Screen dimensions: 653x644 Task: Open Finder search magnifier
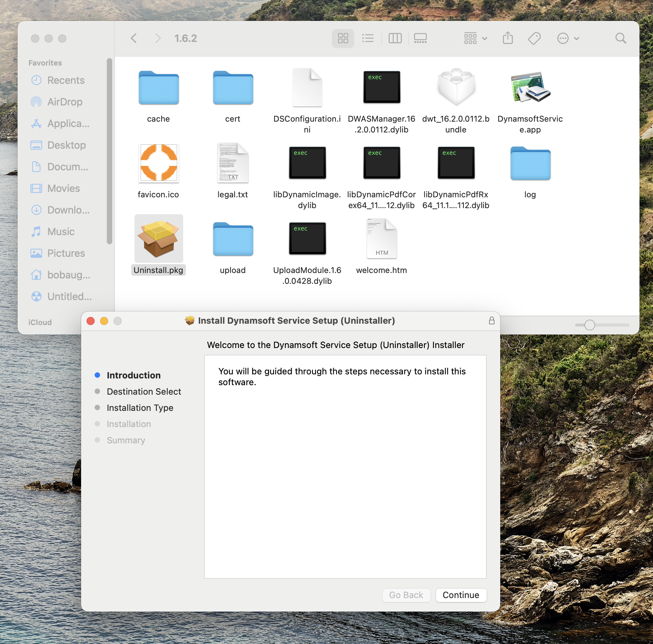coord(621,38)
